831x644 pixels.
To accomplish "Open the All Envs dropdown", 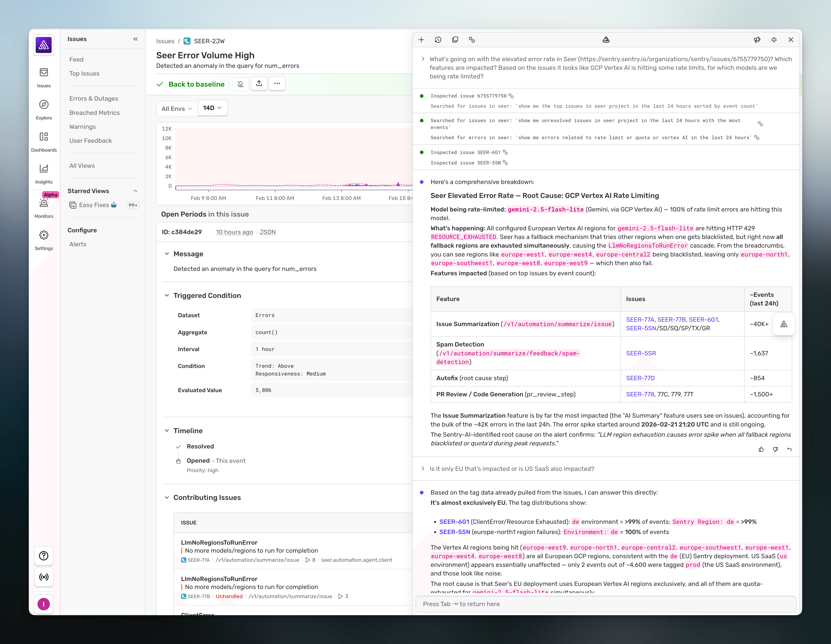I will click(176, 108).
